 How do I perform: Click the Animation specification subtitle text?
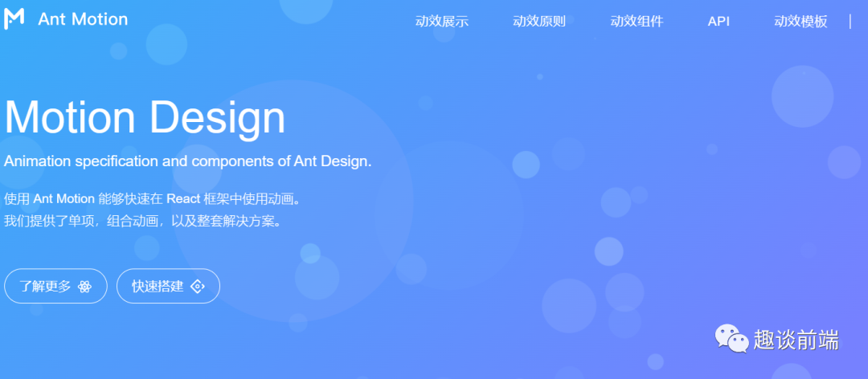(187, 161)
